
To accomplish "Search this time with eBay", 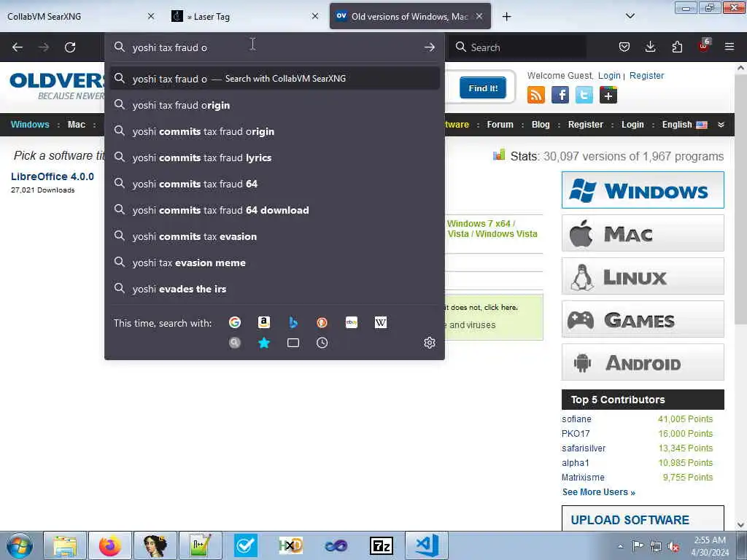I will 352,322.
